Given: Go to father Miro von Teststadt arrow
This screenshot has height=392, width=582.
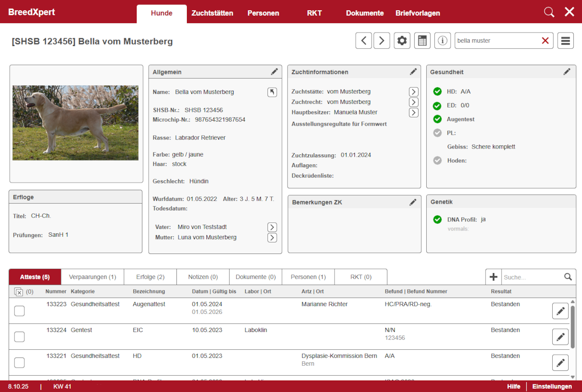Looking at the screenshot, I should coord(272,227).
